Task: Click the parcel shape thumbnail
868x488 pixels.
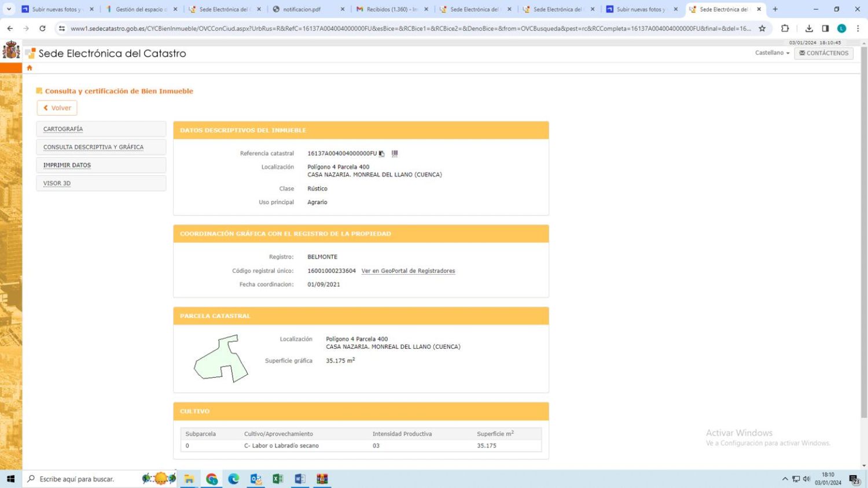Action: pos(220,358)
